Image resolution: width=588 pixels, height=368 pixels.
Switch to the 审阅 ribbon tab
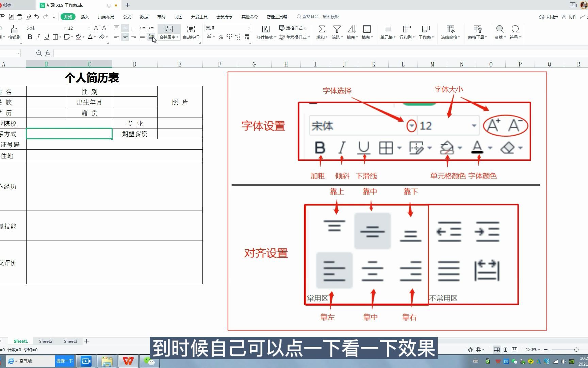[x=161, y=17]
